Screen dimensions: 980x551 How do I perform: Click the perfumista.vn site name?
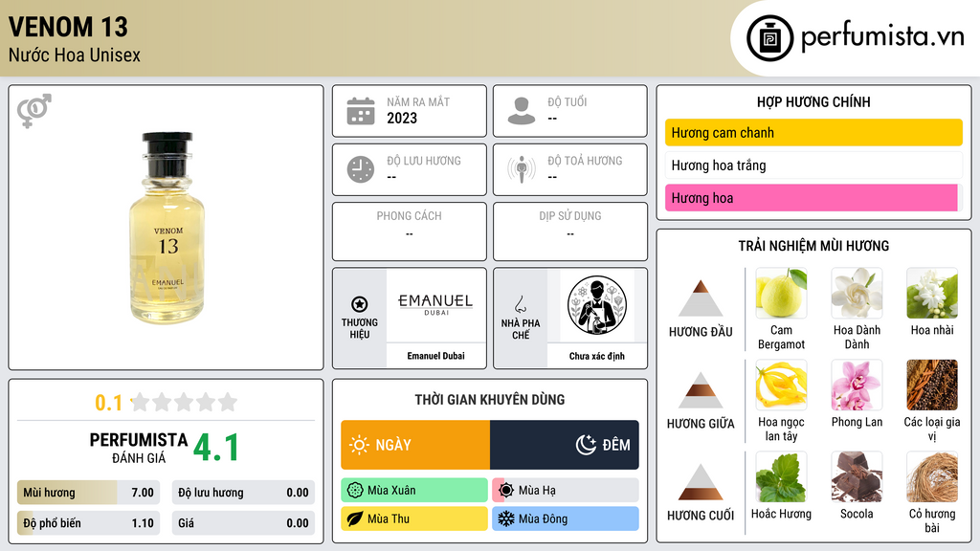coord(882,36)
